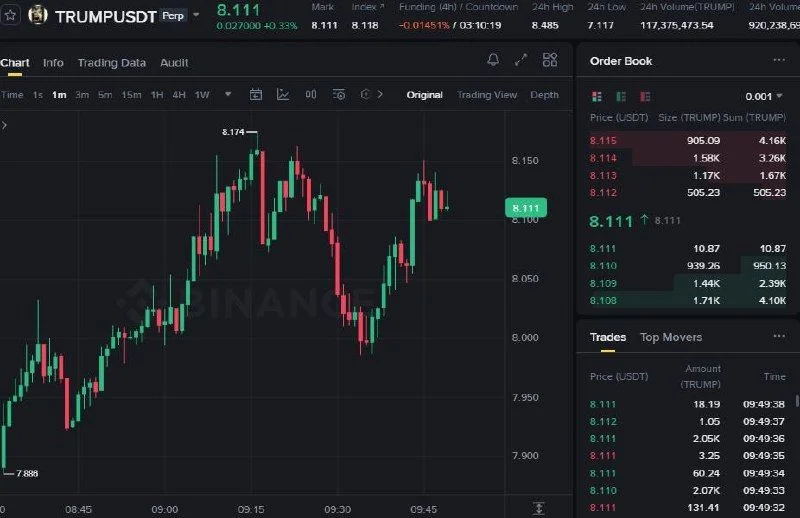
Task: Set chart interval to 1s
Action: (x=38, y=95)
